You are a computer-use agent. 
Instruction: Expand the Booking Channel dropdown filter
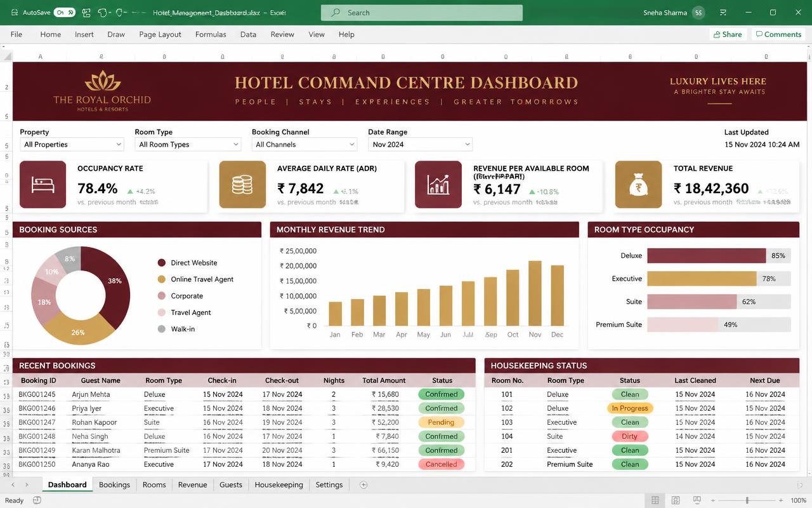304,144
